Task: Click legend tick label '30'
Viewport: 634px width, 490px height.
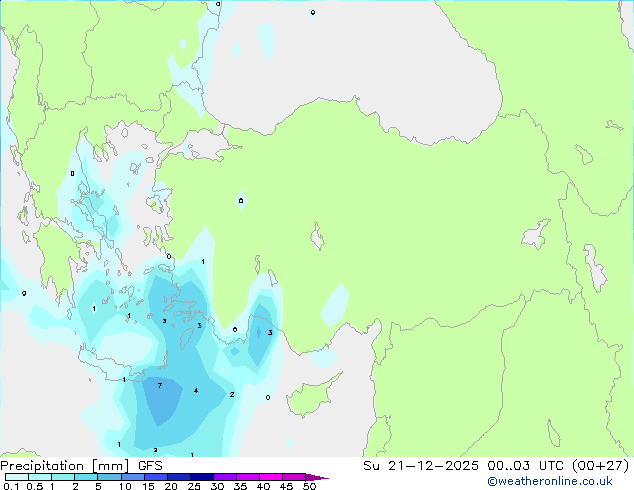Action: pyautogui.click(x=217, y=486)
